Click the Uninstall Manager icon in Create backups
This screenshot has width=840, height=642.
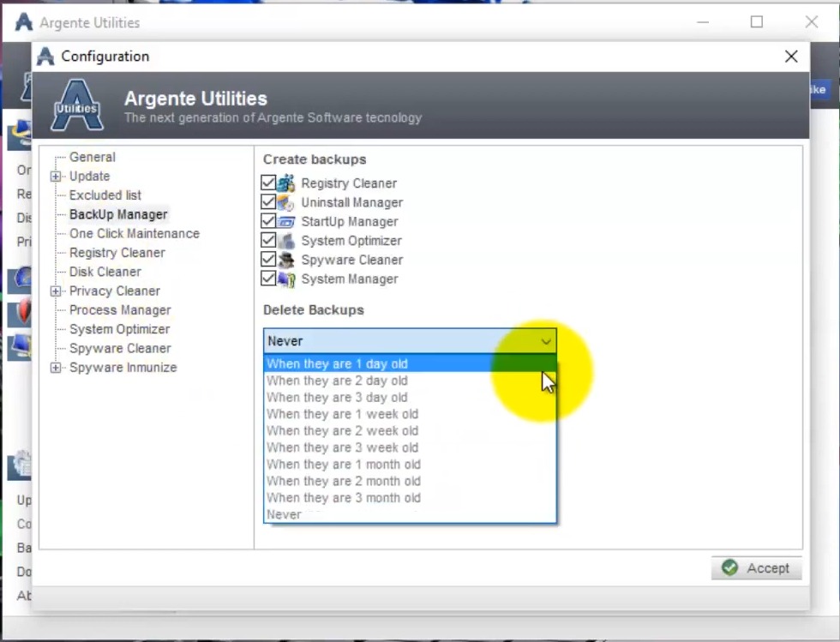(x=286, y=202)
